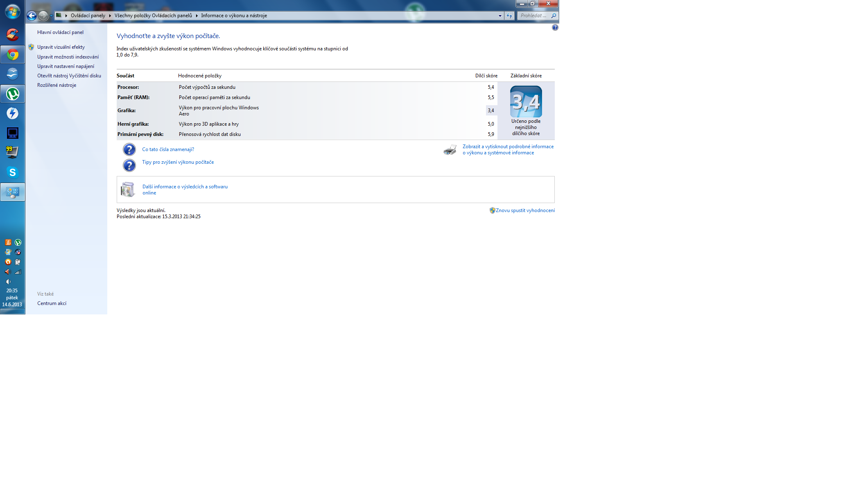This screenshot has width=868, height=488.
Task: Click the volume speaker tray icon
Action: 8,282
